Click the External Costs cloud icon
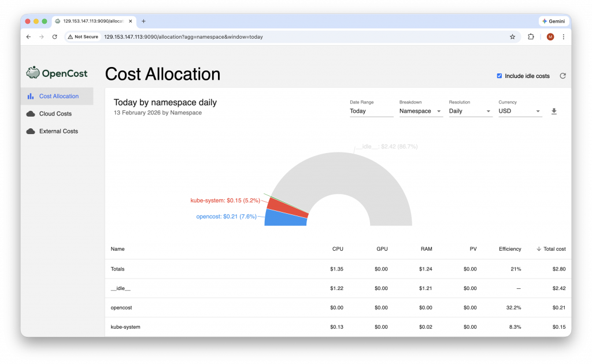The image size is (592, 364). [31, 131]
